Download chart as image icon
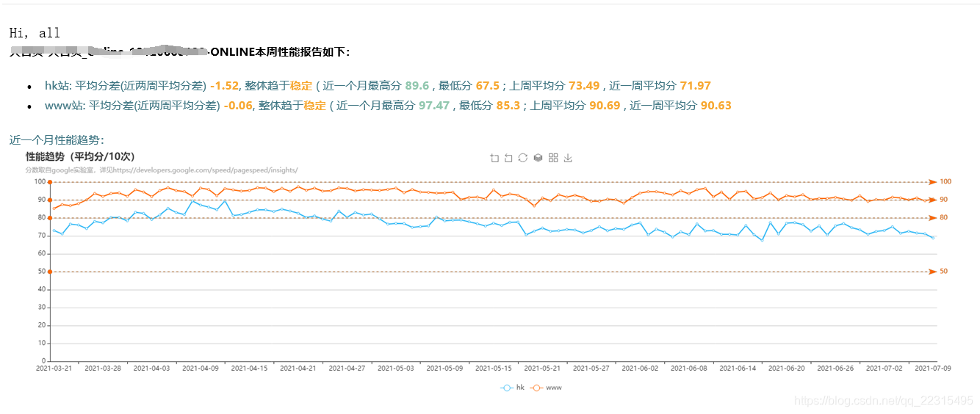Screen dimensions: 980x414 568,158
